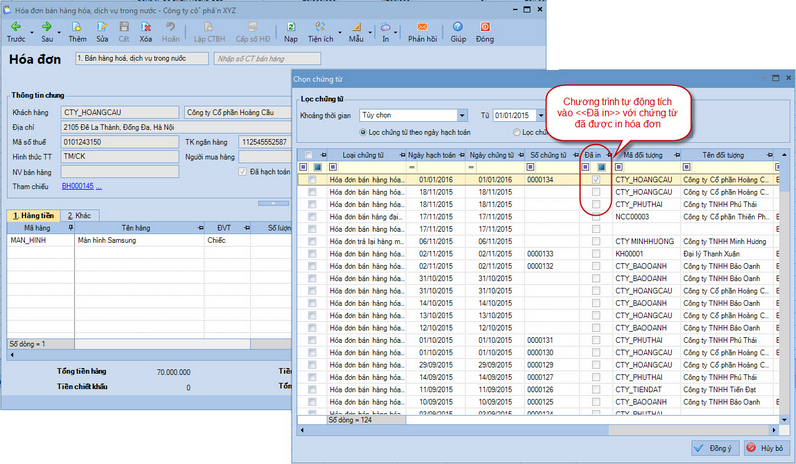Toggle Đã in checkbox for voucher 0000134
Viewport: 796px width, 464px height.
click(596, 180)
